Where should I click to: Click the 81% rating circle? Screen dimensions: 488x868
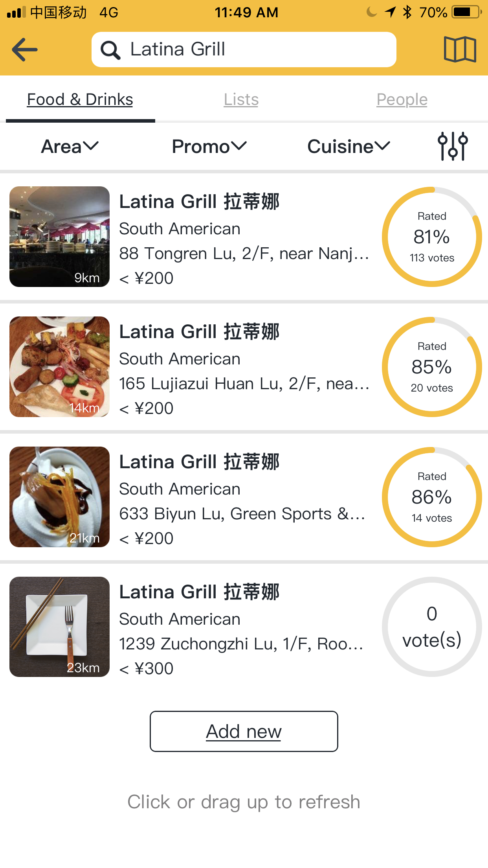[432, 237]
